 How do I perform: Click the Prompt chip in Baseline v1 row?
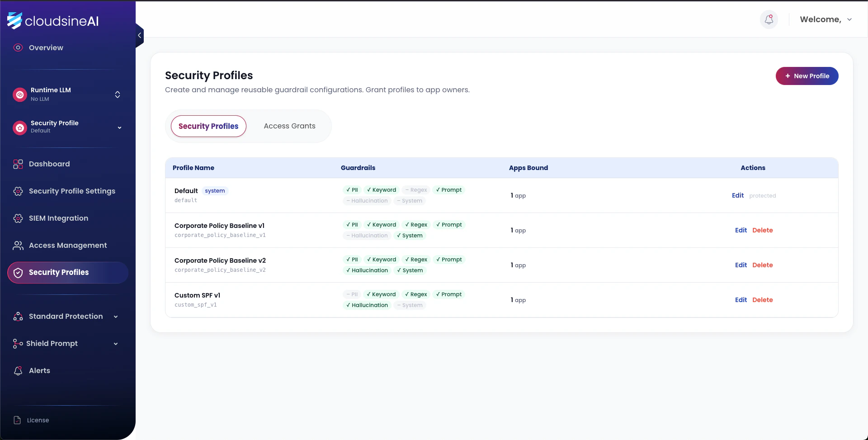(449, 225)
